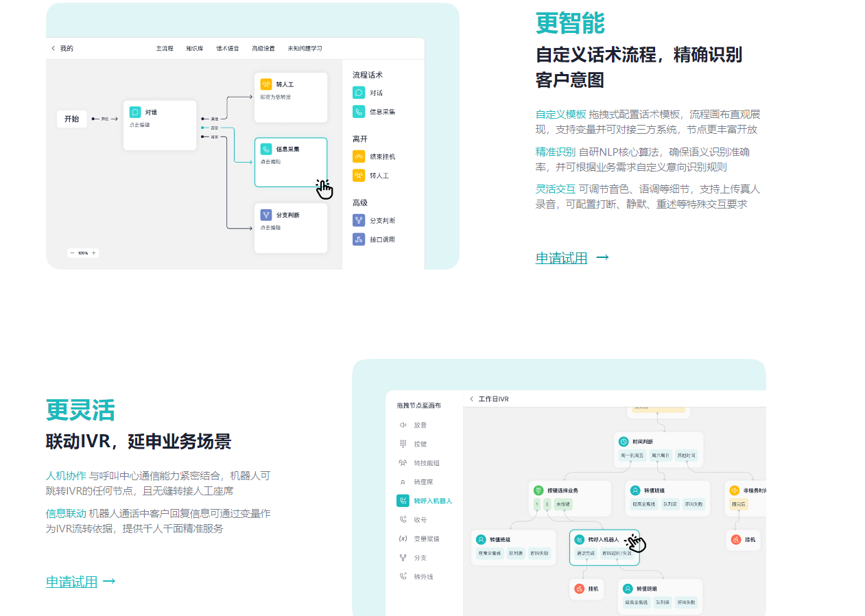Viewport: 865px width, 616px height.
Task: Choose the 结束挂机 icon under 离开
Action: tap(359, 156)
